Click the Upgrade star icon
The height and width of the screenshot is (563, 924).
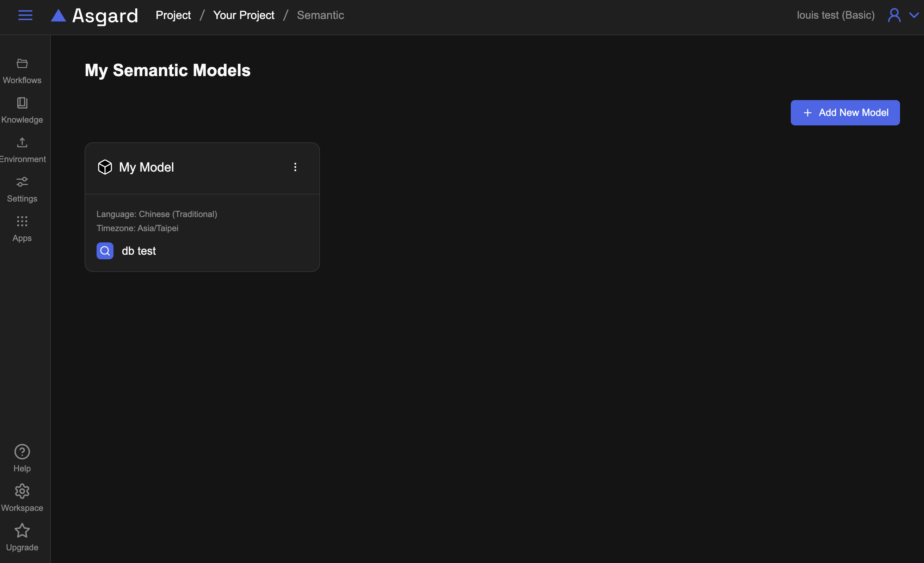click(x=22, y=530)
